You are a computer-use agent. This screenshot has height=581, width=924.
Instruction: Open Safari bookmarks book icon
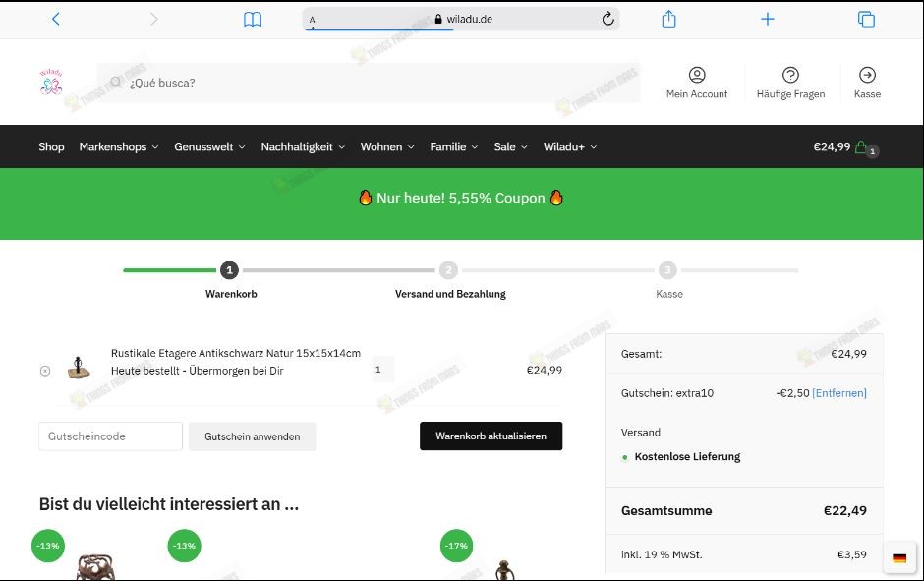coord(253,19)
